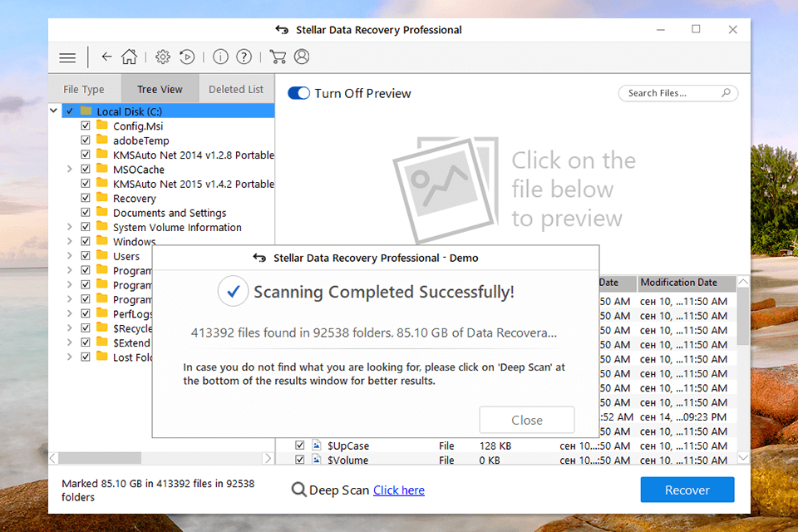Open the info icon in toolbar
Image resolution: width=798 pixels, height=532 pixels.
(220, 57)
